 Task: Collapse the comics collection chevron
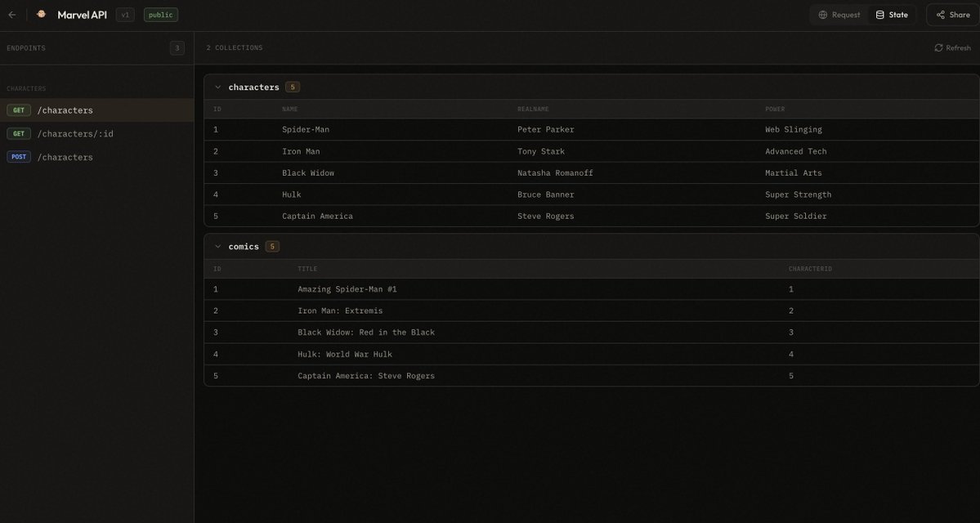click(217, 247)
